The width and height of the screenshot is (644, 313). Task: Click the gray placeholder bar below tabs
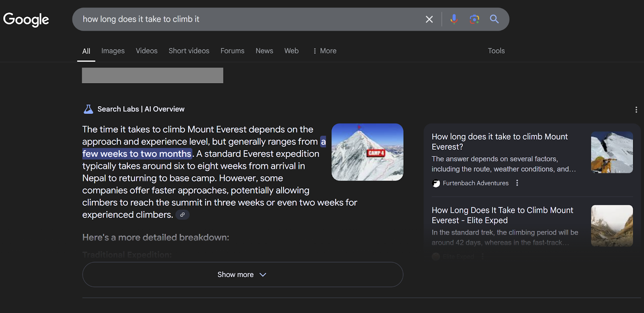tap(153, 76)
